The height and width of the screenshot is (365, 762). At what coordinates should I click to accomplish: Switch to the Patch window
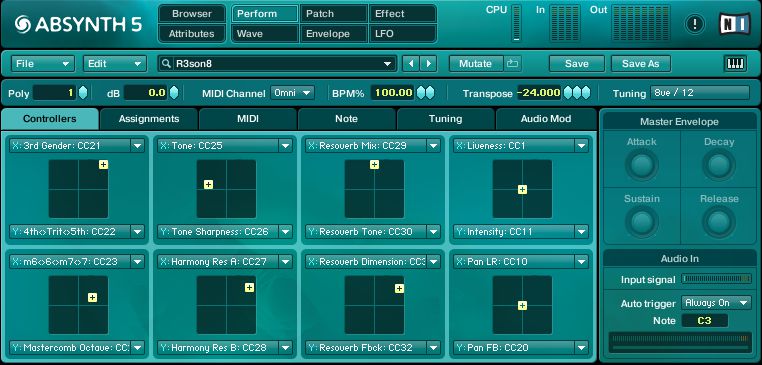[333, 14]
